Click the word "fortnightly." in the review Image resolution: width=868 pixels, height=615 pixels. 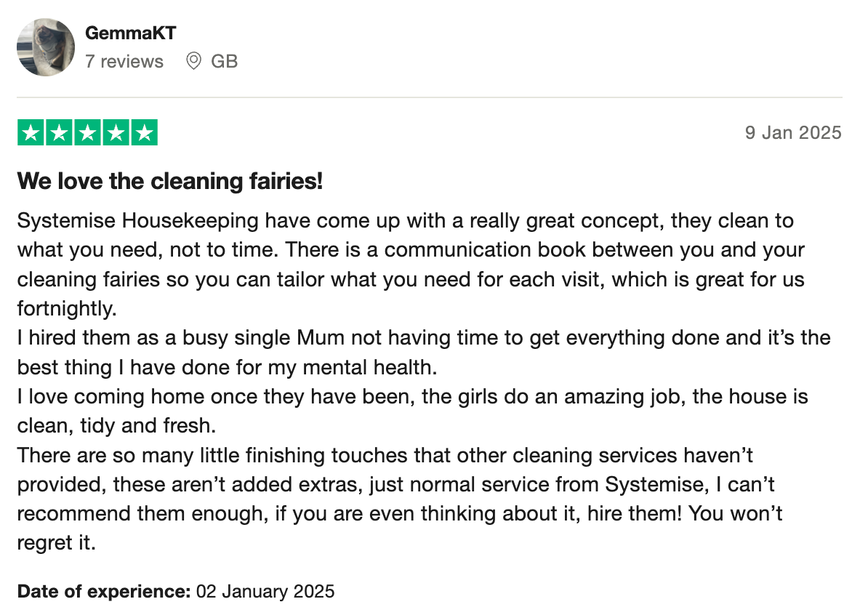click(x=67, y=308)
